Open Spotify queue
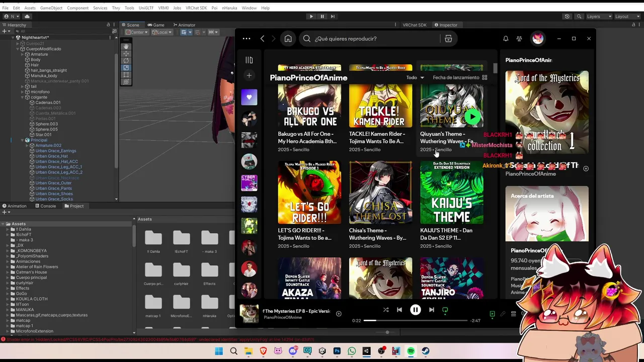 pos(513,314)
